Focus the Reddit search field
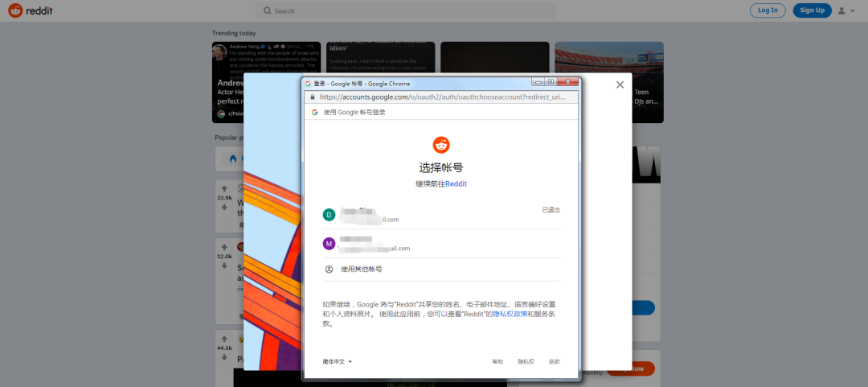The width and height of the screenshot is (868, 387). click(x=406, y=11)
